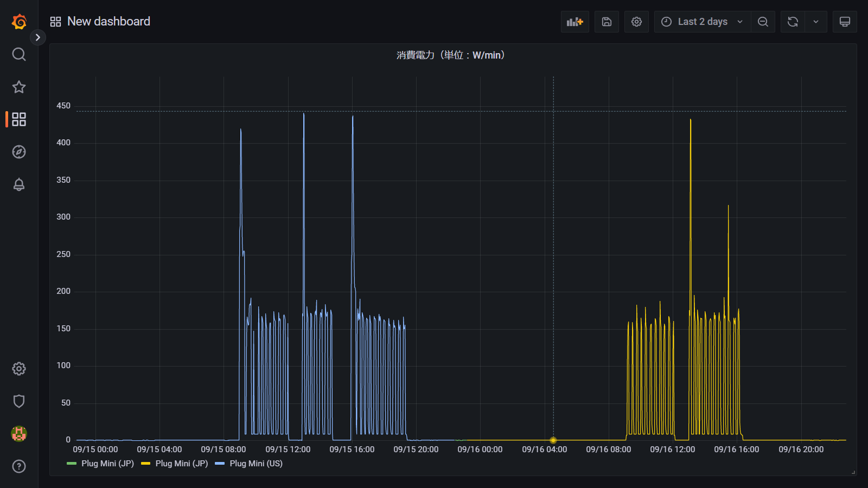Open the auto-refresh interval dropdown

click(x=816, y=22)
